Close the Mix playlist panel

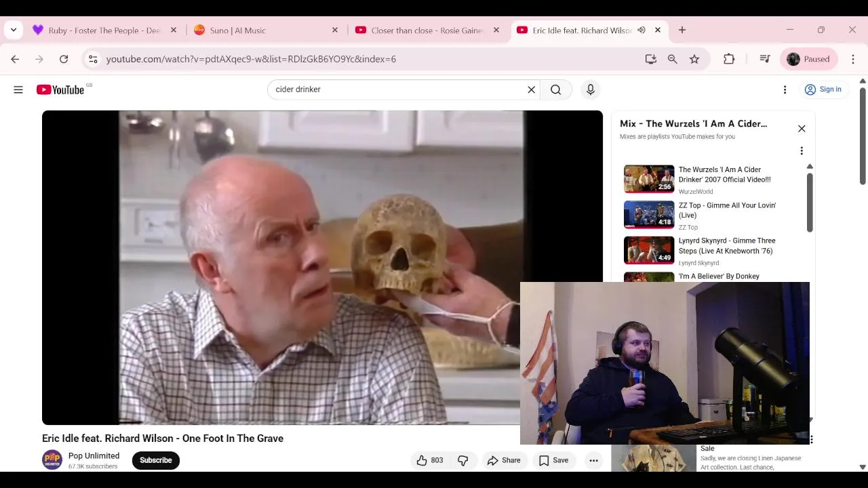click(x=802, y=129)
